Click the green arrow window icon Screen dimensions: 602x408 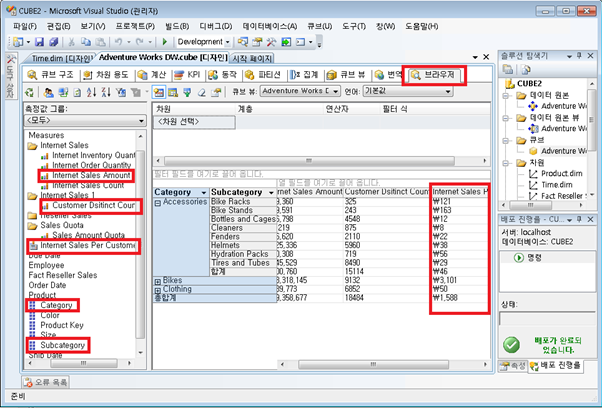(x=286, y=42)
